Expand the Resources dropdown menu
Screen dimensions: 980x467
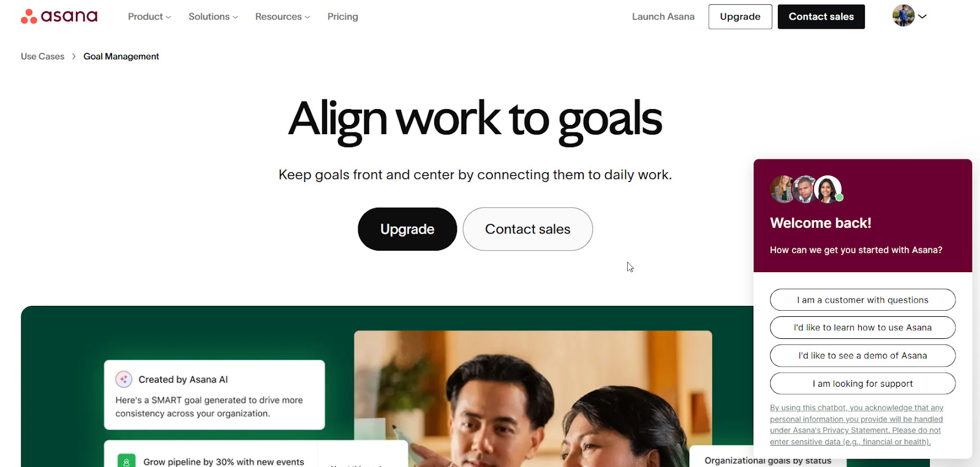282,17
